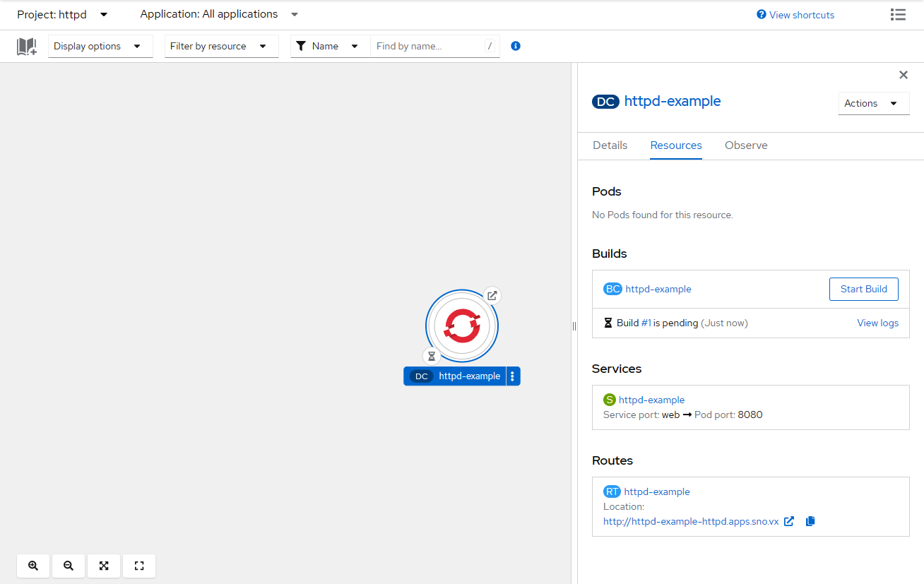Image resolution: width=924 pixels, height=584 pixels.
Task: Open the Display options dropdown
Action: tap(100, 45)
